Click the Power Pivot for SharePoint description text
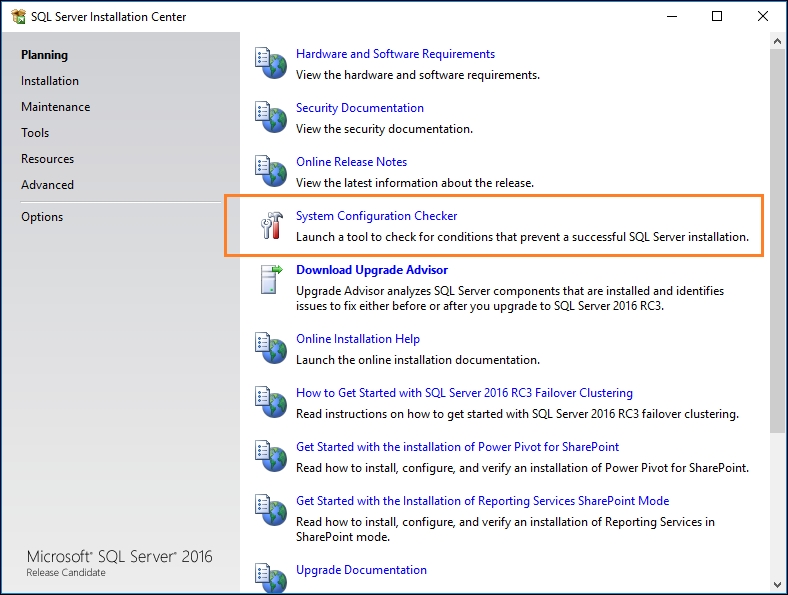 pos(522,468)
